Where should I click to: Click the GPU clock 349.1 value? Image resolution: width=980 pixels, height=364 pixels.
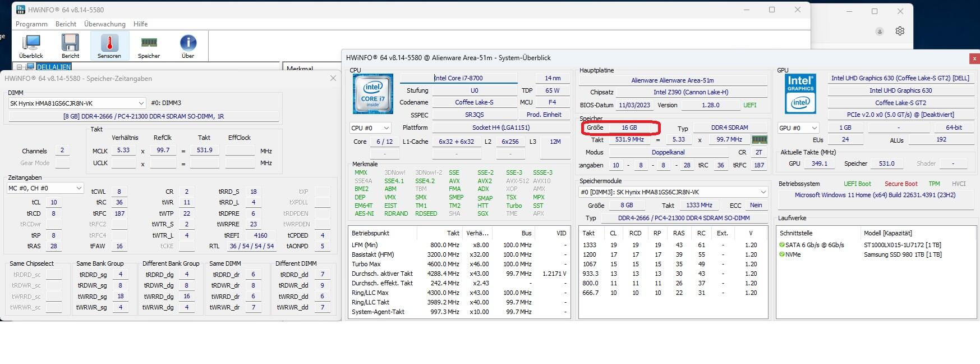pyautogui.click(x=819, y=163)
